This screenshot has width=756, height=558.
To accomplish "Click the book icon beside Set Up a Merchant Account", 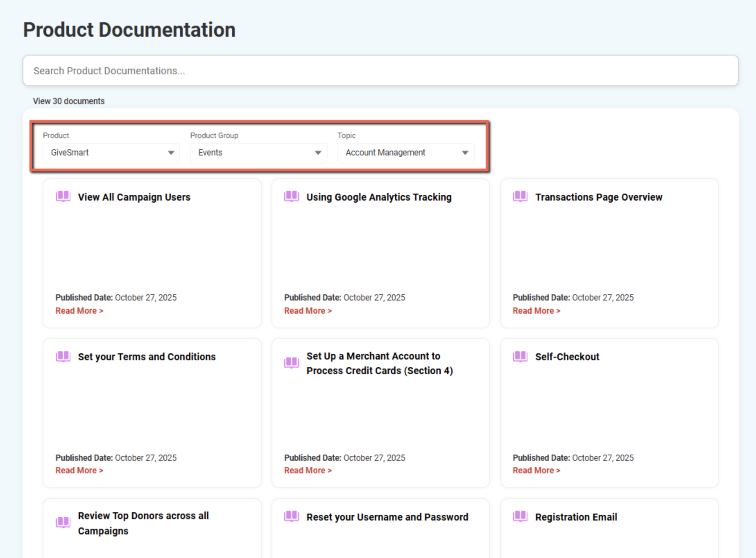I will click(x=291, y=363).
